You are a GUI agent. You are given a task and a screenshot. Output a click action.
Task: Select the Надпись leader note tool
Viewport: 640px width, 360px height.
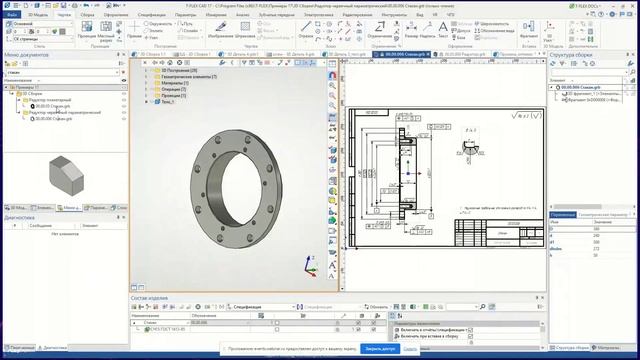(x=427, y=30)
